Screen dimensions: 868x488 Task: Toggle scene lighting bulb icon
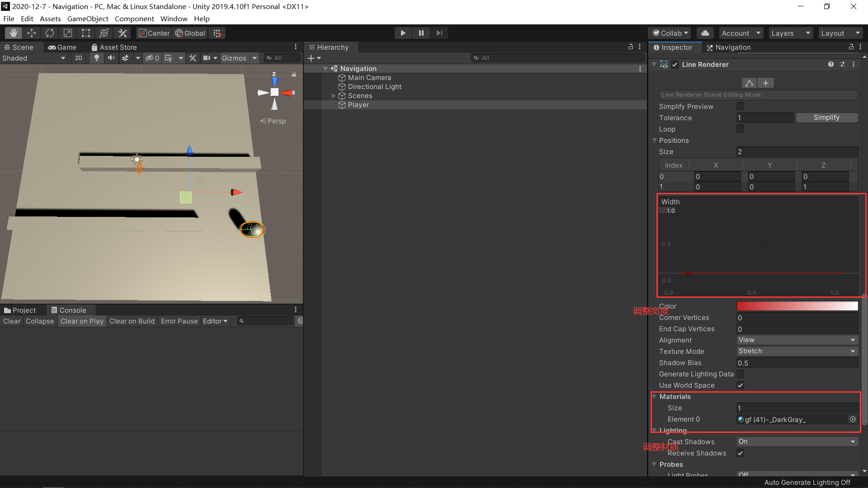[x=96, y=58]
